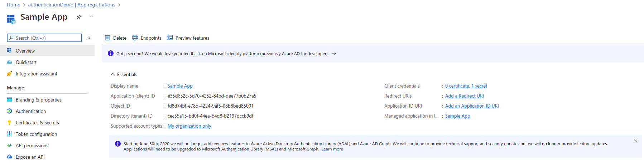The image size is (644, 163).
Task: Go to Home breadcrumb
Action: (x=14, y=5)
